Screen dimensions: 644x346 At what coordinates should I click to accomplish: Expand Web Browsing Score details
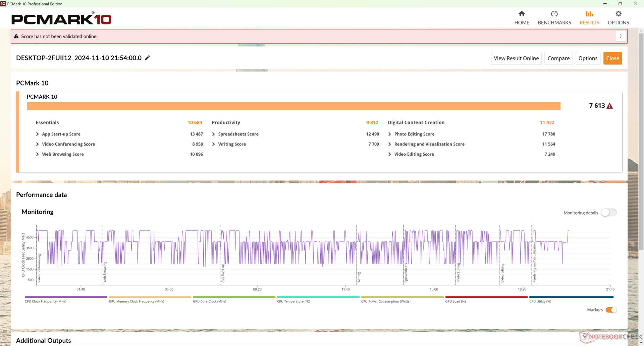tap(37, 154)
